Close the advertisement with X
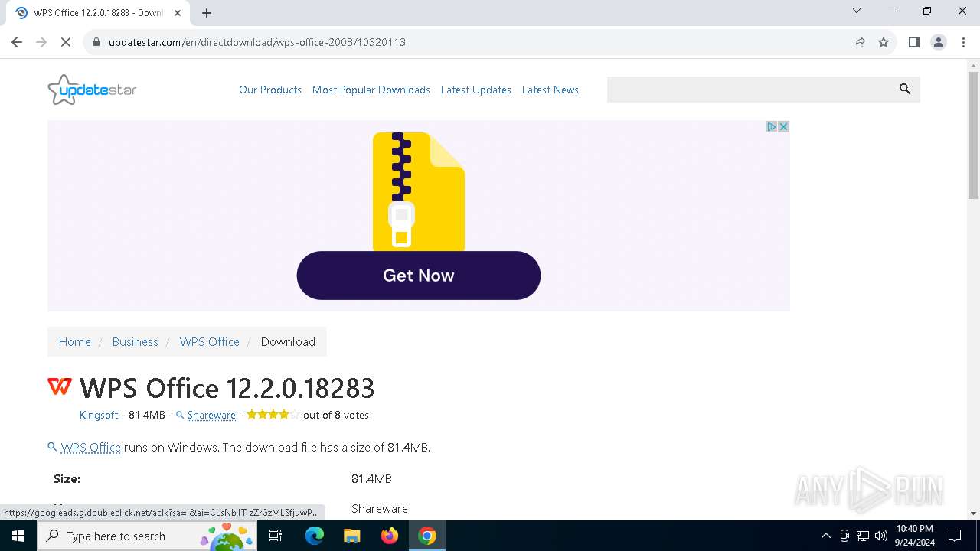 click(x=783, y=127)
